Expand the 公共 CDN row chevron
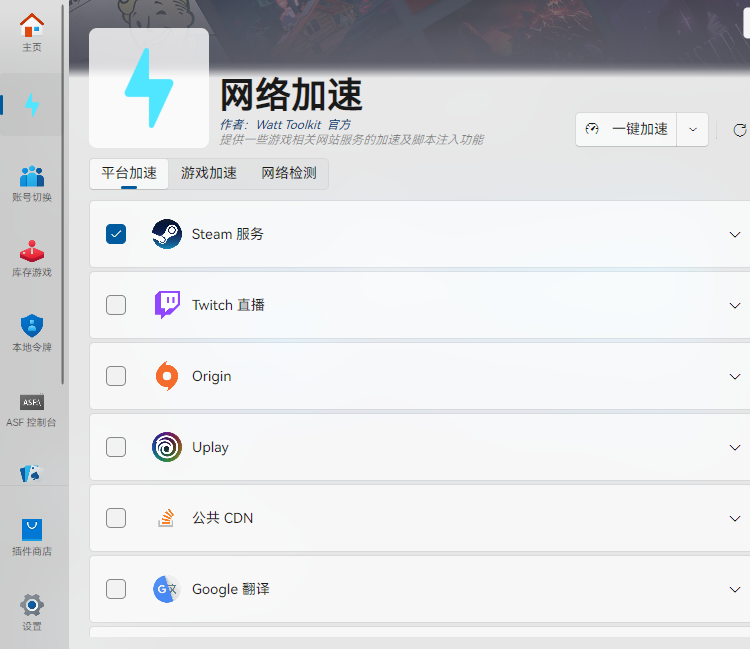The height and width of the screenshot is (649, 750). [x=735, y=518]
